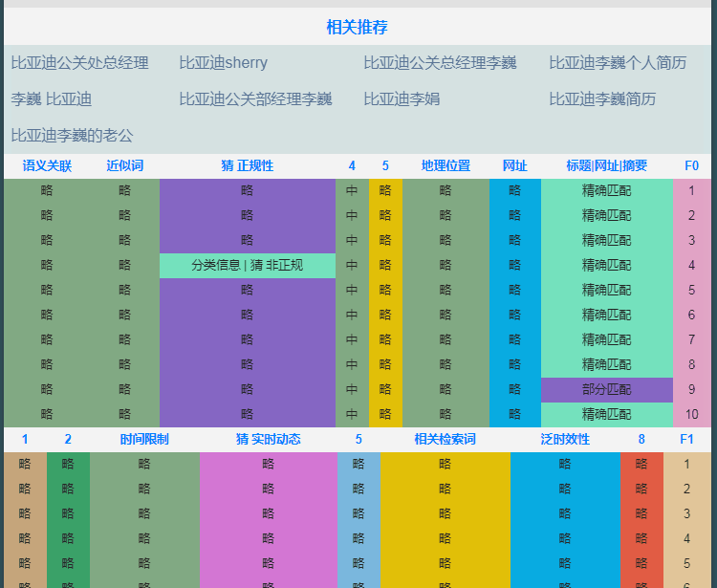Click the 网址 column header

[x=515, y=166]
